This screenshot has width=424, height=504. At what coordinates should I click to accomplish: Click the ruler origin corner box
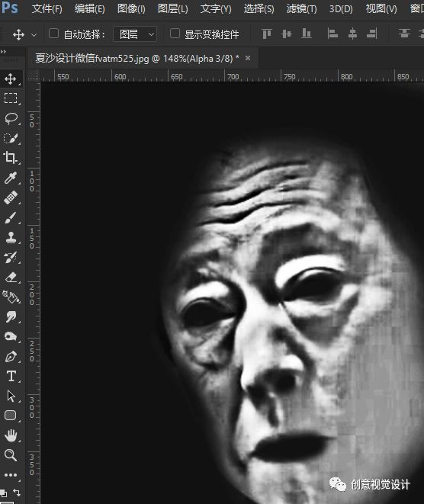(x=34, y=76)
